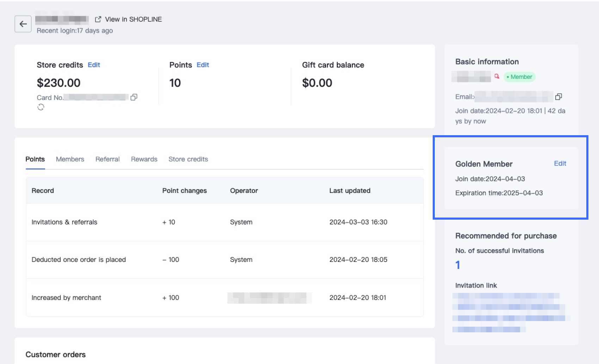Click the 2024-03-03 16:30 timestamp
The image size is (599, 364).
coord(358,222)
